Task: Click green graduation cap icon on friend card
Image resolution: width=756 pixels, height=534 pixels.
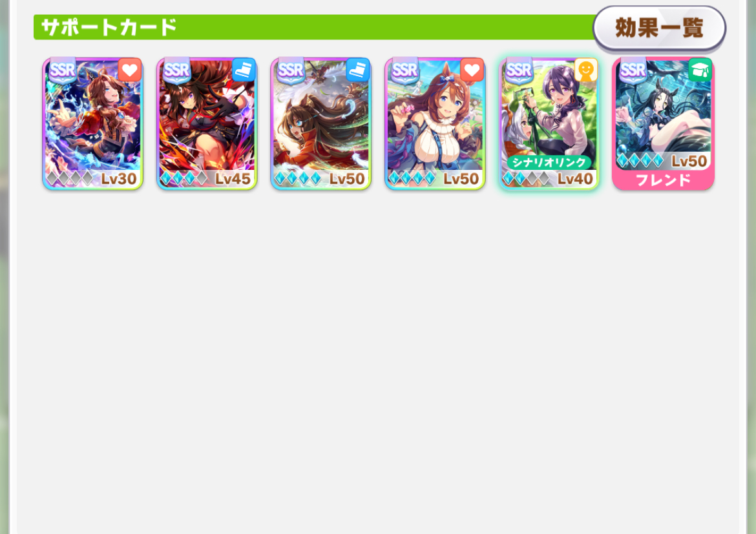Action: pos(700,70)
